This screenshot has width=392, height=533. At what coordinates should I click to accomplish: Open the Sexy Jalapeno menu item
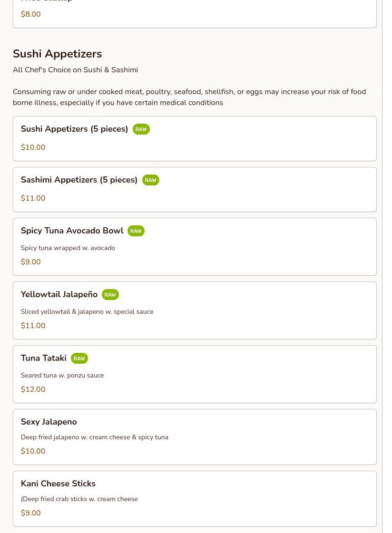[49, 422]
